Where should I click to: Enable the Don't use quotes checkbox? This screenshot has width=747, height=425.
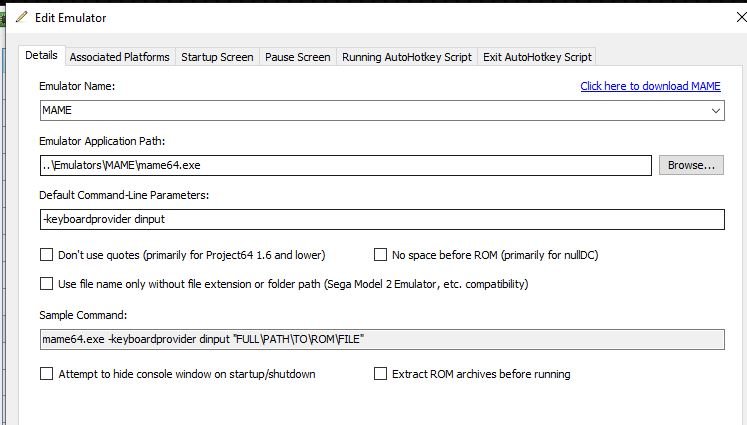pos(46,255)
